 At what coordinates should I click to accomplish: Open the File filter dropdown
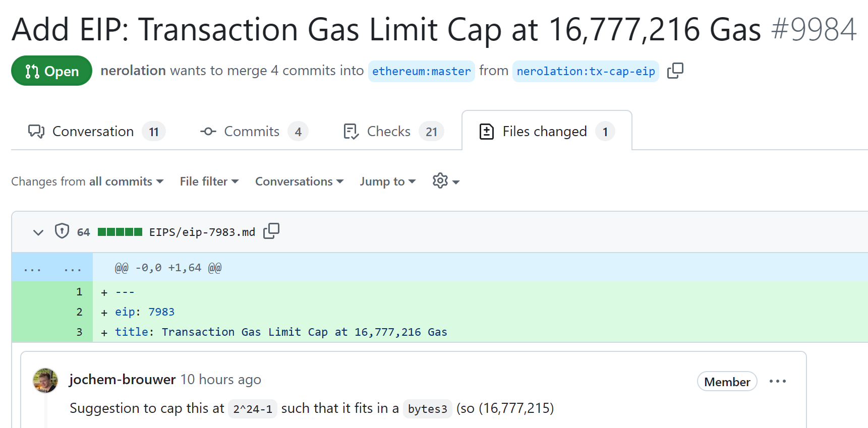point(209,181)
